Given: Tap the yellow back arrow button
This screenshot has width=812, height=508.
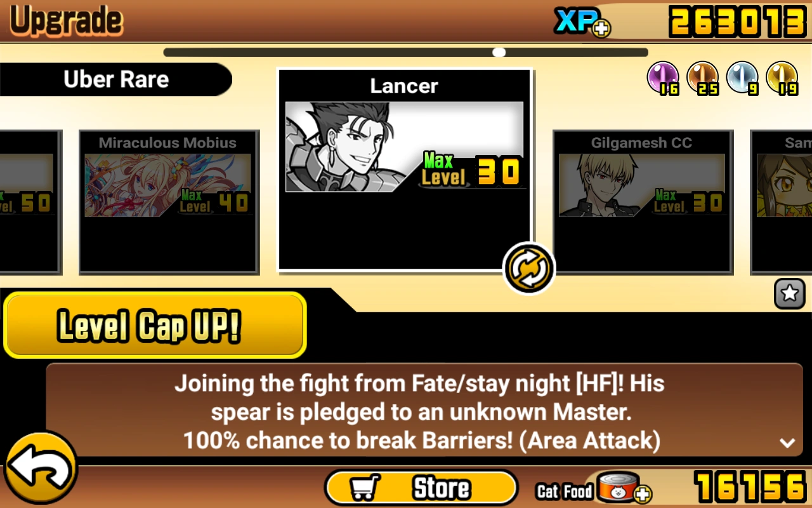Looking at the screenshot, I should coord(41,469).
